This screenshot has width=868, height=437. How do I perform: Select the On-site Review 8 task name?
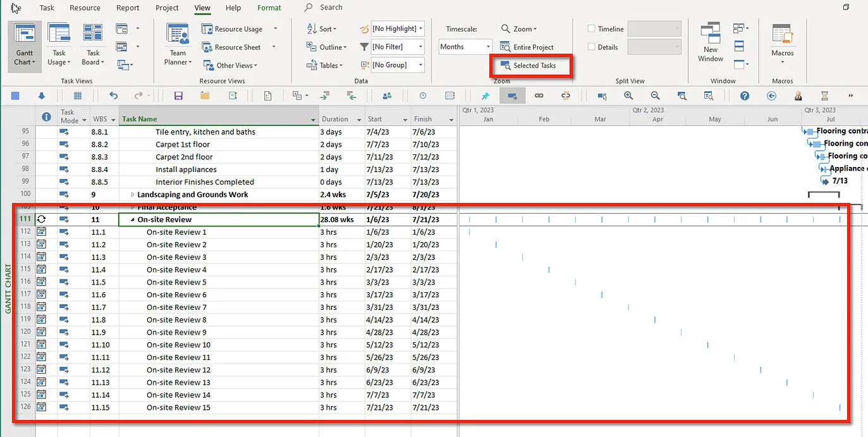pos(177,319)
